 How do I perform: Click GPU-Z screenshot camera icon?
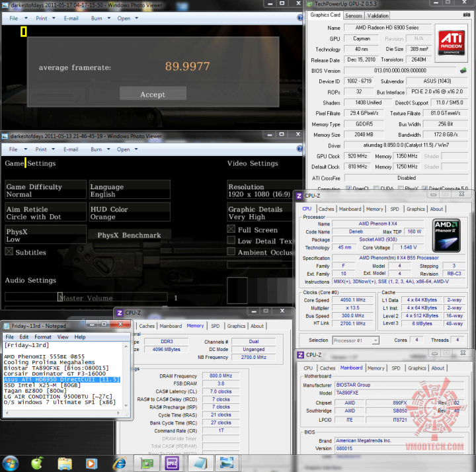(466, 15)
